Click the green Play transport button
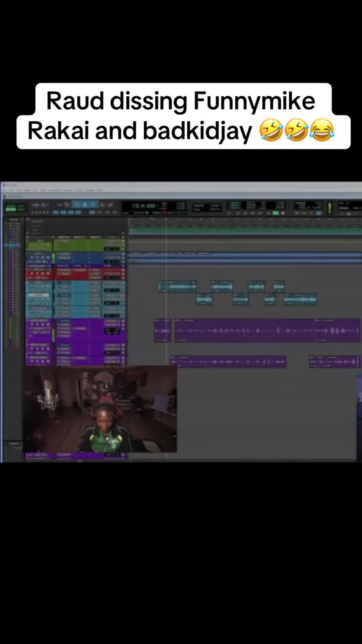 [276, 213]
